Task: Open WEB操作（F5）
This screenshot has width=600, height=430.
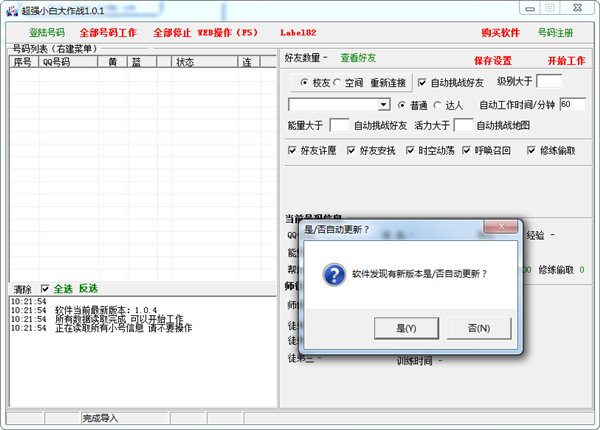Action: coord(228,33)
